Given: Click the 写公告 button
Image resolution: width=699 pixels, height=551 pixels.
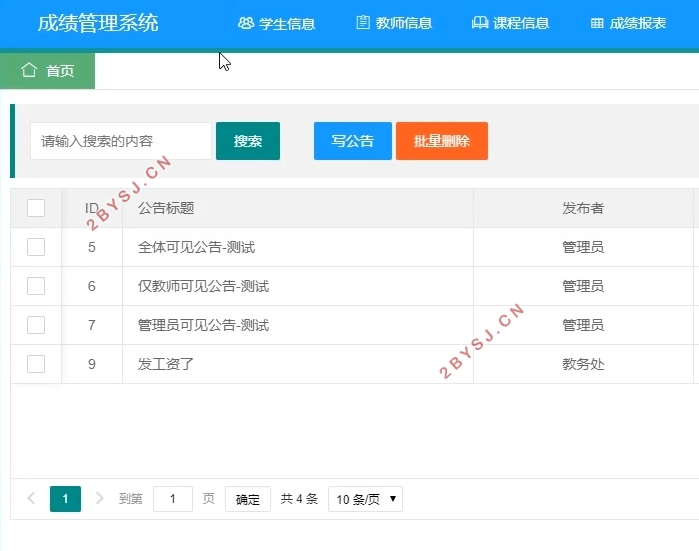Looking at the screenshot, I should (x=352, y=141).
